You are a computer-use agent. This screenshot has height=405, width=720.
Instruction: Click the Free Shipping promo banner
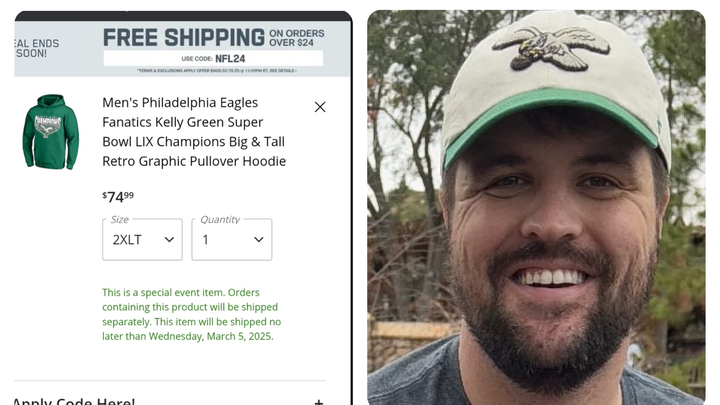pyautogui.click(x=184, y=38)
